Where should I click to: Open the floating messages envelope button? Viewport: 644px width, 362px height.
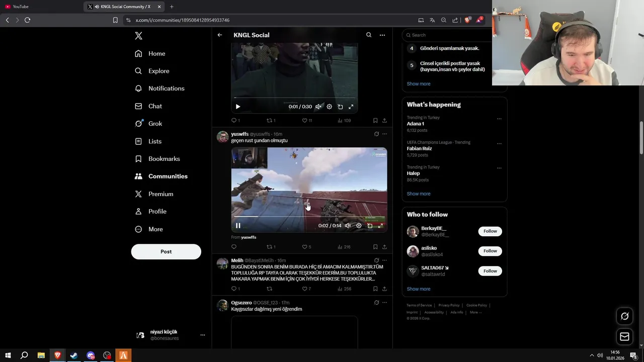point(624,337)
